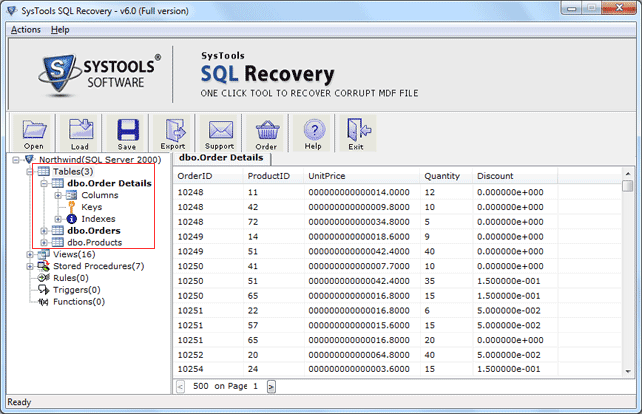Click the Order basket icon

266,131
